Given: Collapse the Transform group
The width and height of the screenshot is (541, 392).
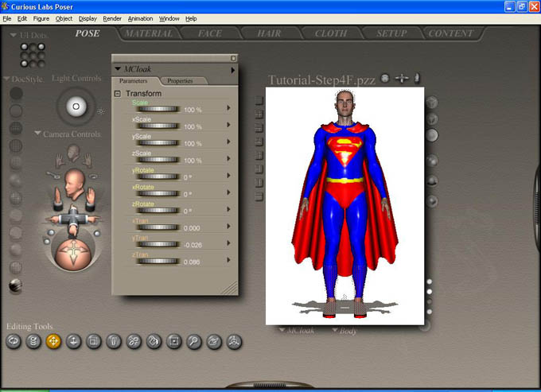Looking at the screenshot, I should pos(118,94).
